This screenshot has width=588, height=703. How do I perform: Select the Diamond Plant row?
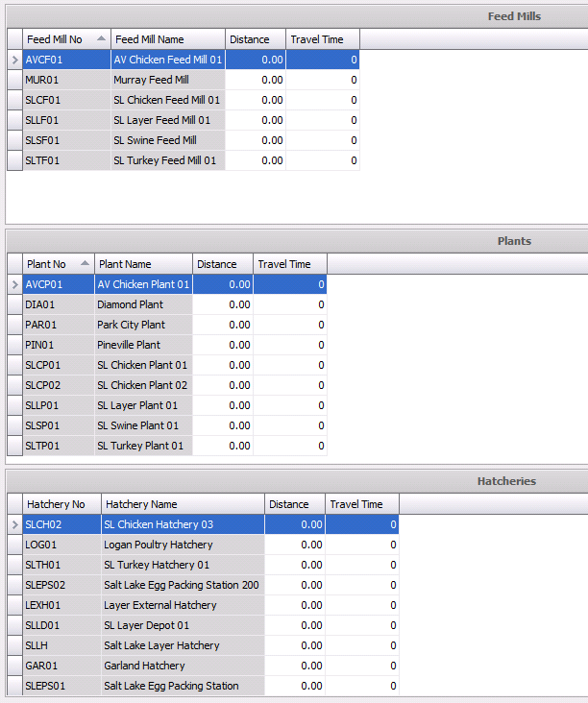coord(143,304)
